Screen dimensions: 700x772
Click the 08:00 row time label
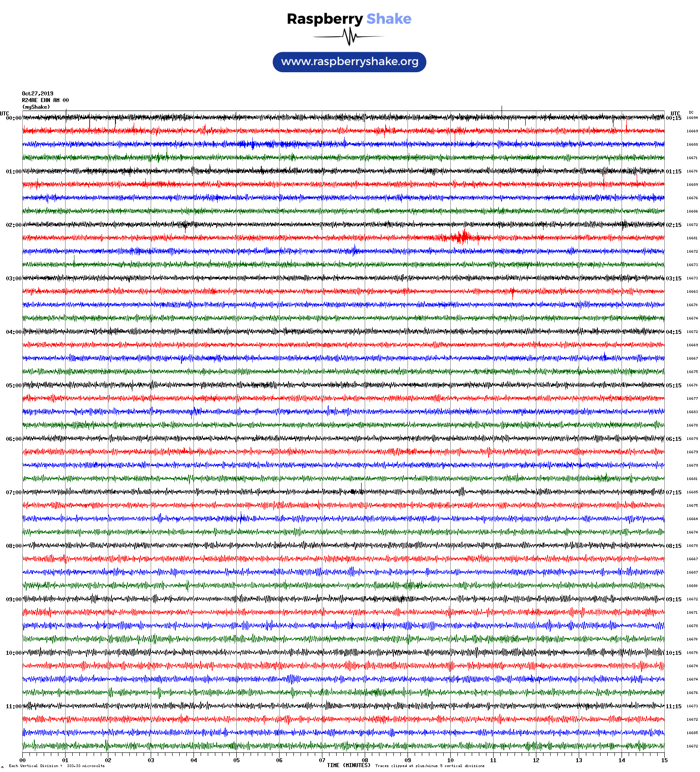[x=13, y=546]
